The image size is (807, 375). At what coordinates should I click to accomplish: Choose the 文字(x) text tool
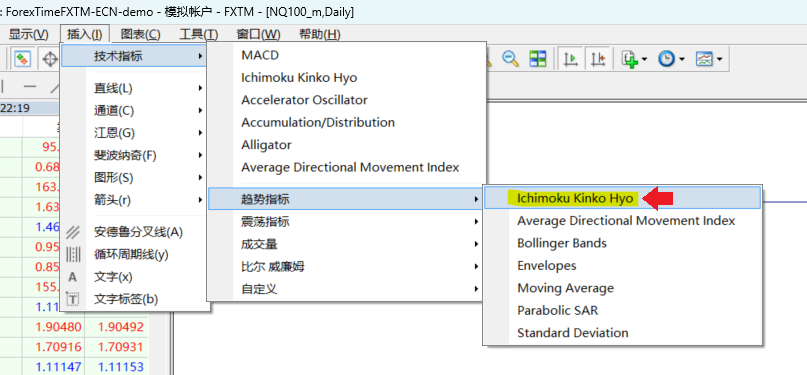(x=134, y=277)
